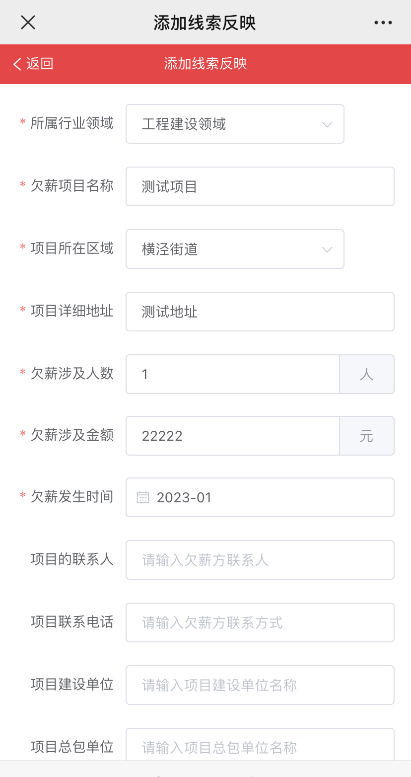Viewport: 411px width, 777px height.
Task: Focus the 项目联系电话 input field
Action: 260,622
